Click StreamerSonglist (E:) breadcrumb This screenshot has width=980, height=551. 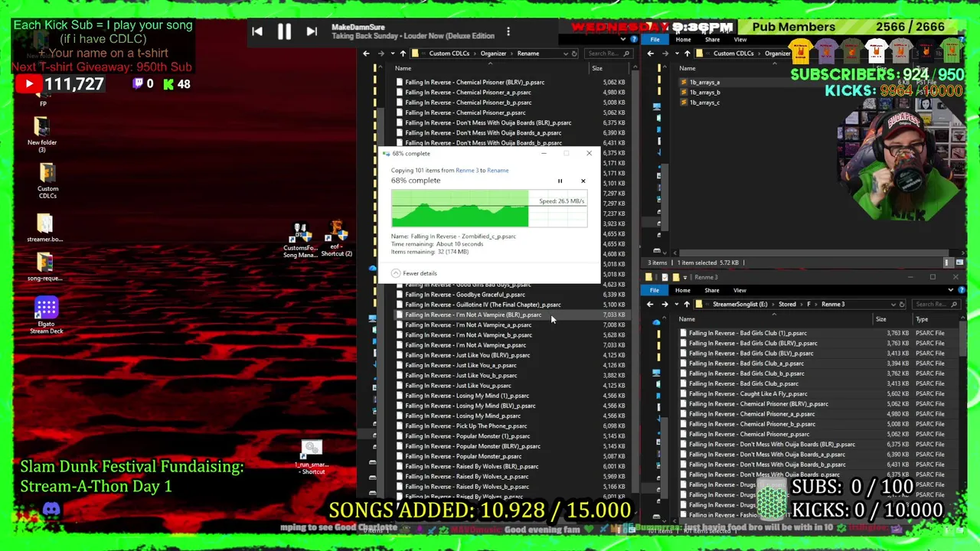coord(740,305)
